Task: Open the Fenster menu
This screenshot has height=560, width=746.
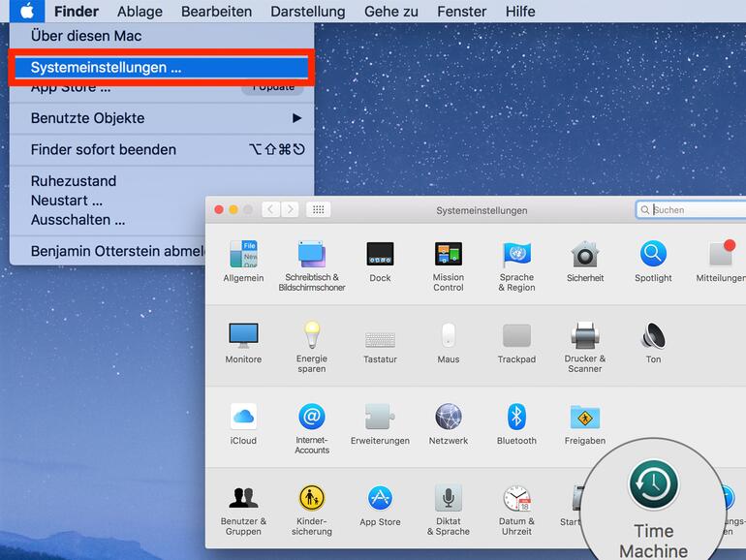Action: pos(461,11)
